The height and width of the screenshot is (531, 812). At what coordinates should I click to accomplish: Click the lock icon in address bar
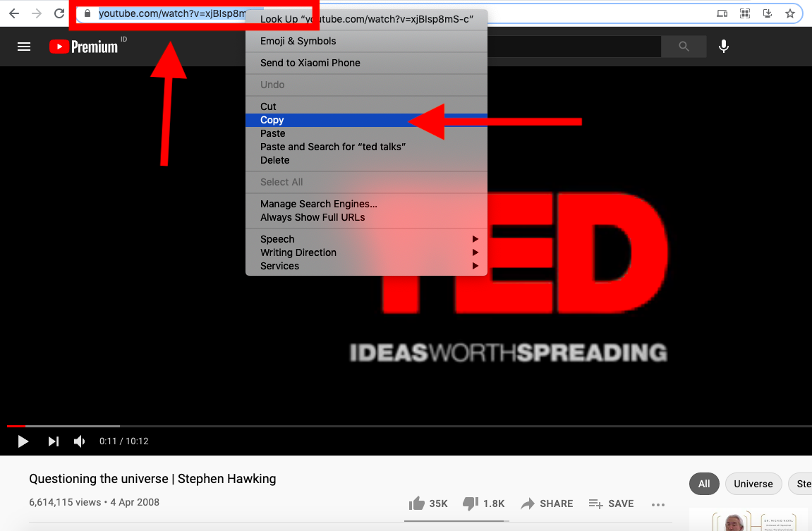click(x=87, y=13)
